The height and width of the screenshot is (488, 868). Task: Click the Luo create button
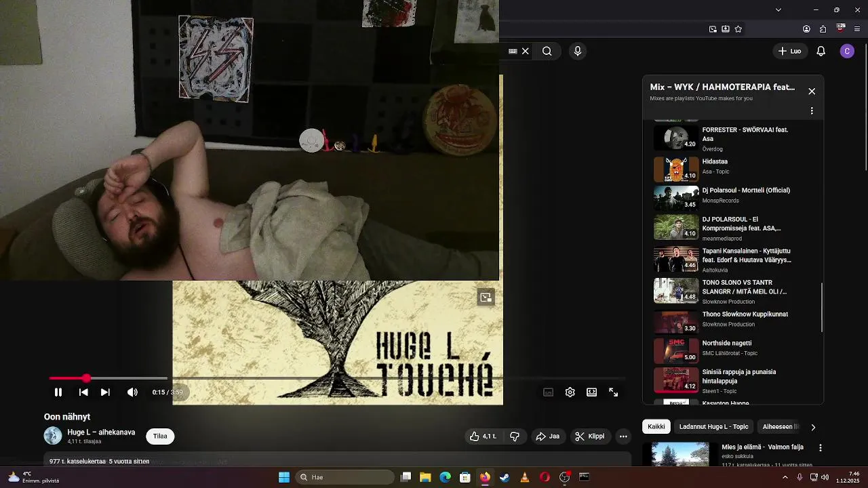coord(789,51)
